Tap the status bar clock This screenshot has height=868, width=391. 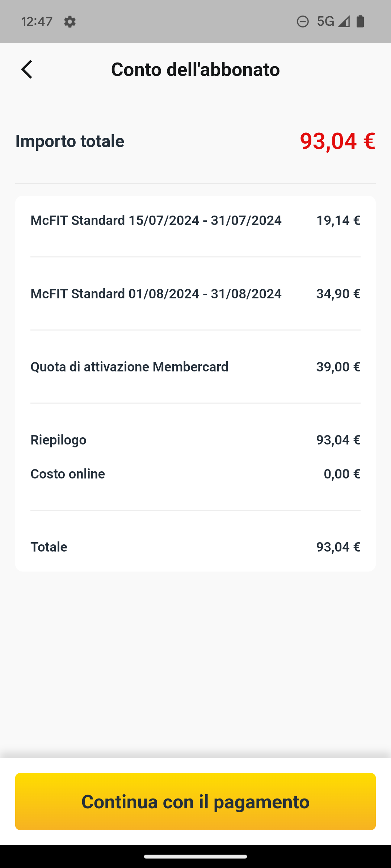pos(37,22)
